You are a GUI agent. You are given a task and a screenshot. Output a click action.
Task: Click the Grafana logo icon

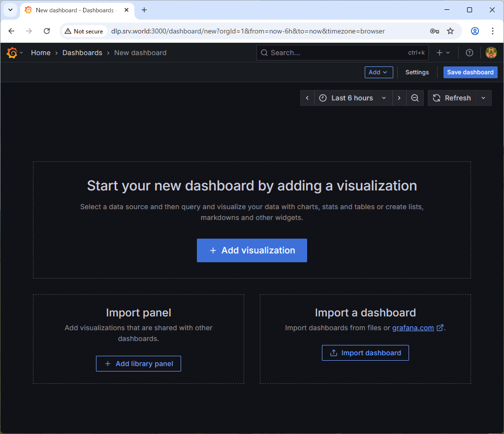(12, 53)
